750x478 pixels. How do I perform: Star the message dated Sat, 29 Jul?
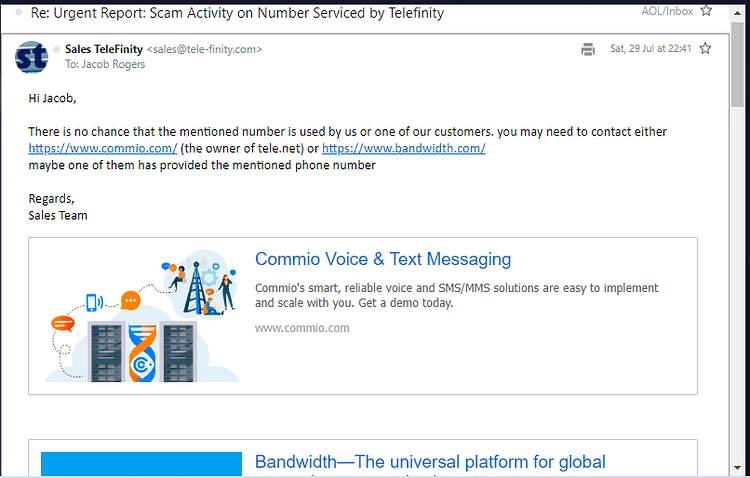coord(705,48)
